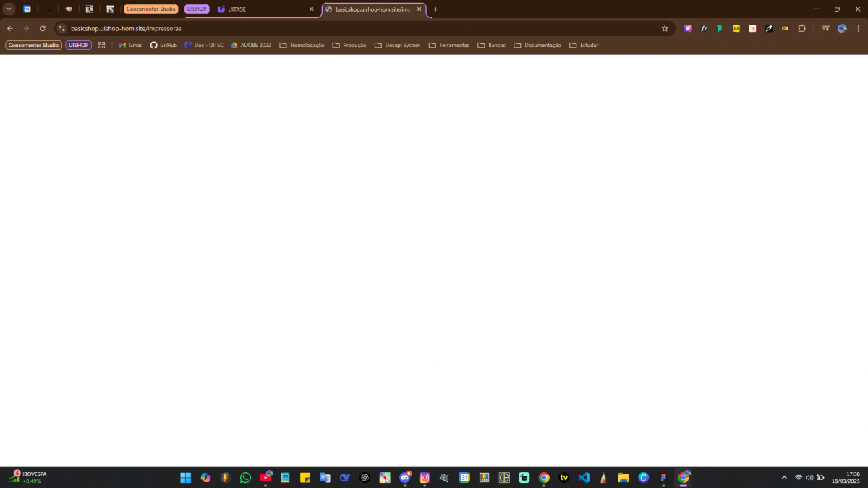
Task: Expand the Design System bookmarks folder
Action: click(x=397, y=45)
